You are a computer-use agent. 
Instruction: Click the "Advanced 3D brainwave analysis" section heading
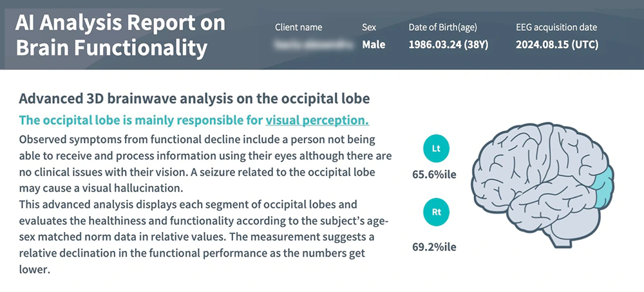[x=194, y=99]
